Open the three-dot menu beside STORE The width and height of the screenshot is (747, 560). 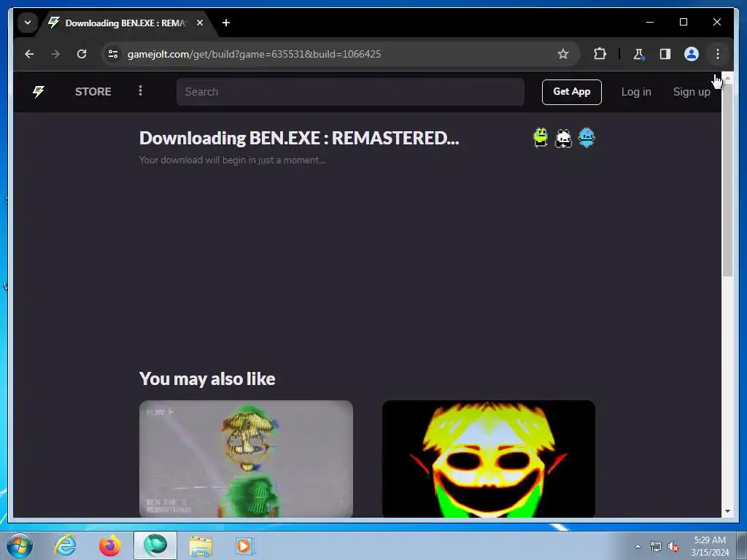[140, 90]
